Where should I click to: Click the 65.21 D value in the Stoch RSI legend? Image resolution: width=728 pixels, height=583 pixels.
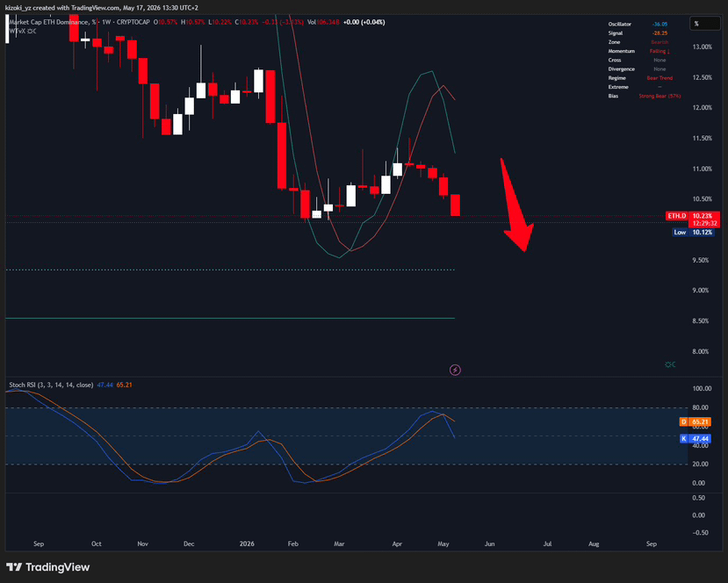click(124, 385)
